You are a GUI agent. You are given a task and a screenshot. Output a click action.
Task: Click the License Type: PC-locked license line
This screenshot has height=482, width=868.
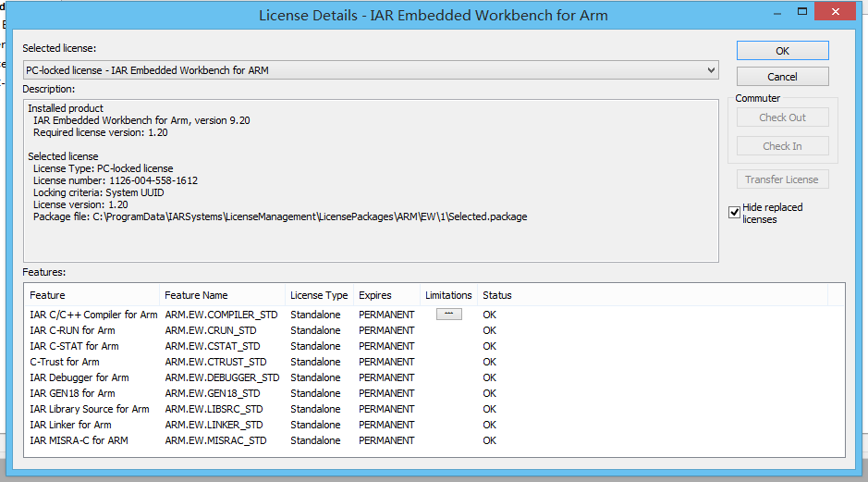pyautogui.click(x=103, y=168)
